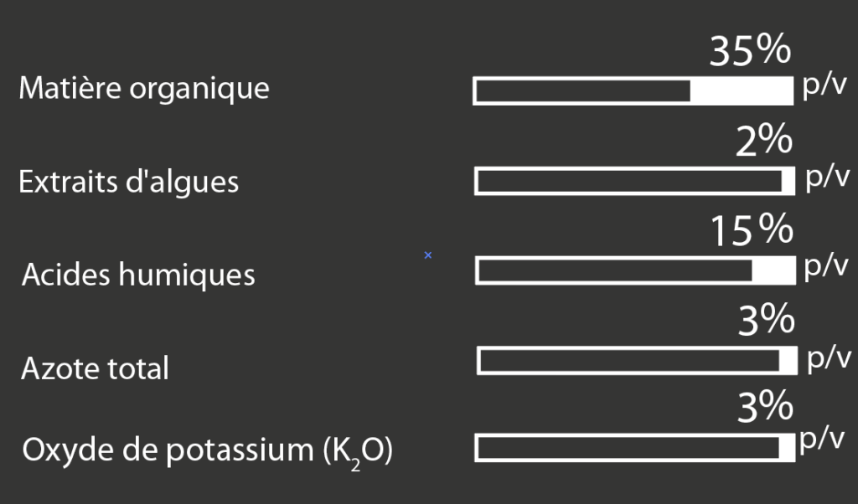Click the Oxyde de potassium (K2O) label
858x504 pixels.
point(208,451)
